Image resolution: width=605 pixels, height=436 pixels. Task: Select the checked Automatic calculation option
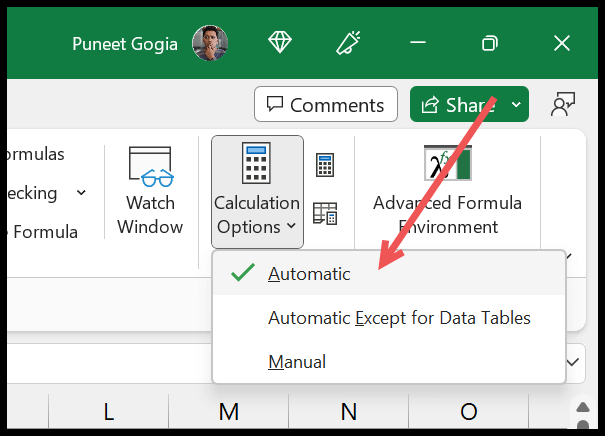tap(309, 273)
